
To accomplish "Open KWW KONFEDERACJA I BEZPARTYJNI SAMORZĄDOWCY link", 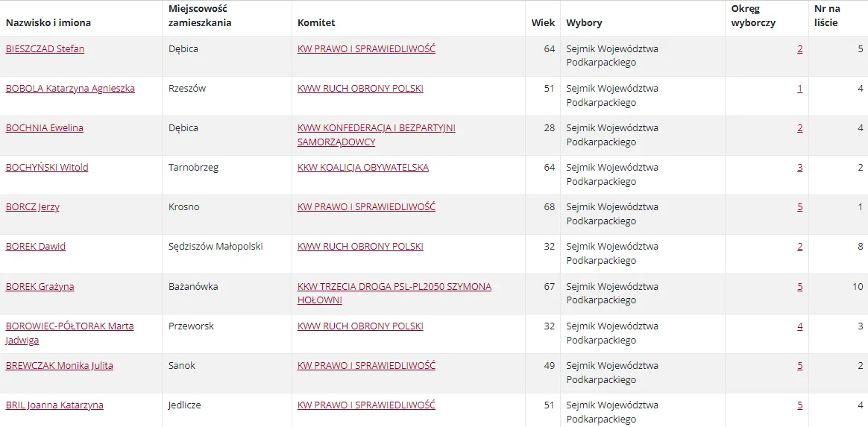I will click(x=377, y=135).
